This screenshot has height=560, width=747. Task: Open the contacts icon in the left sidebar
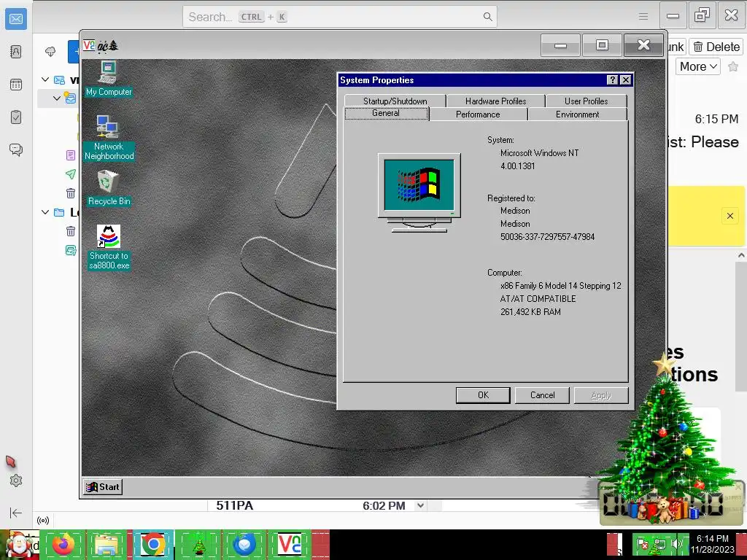[16, 52]
